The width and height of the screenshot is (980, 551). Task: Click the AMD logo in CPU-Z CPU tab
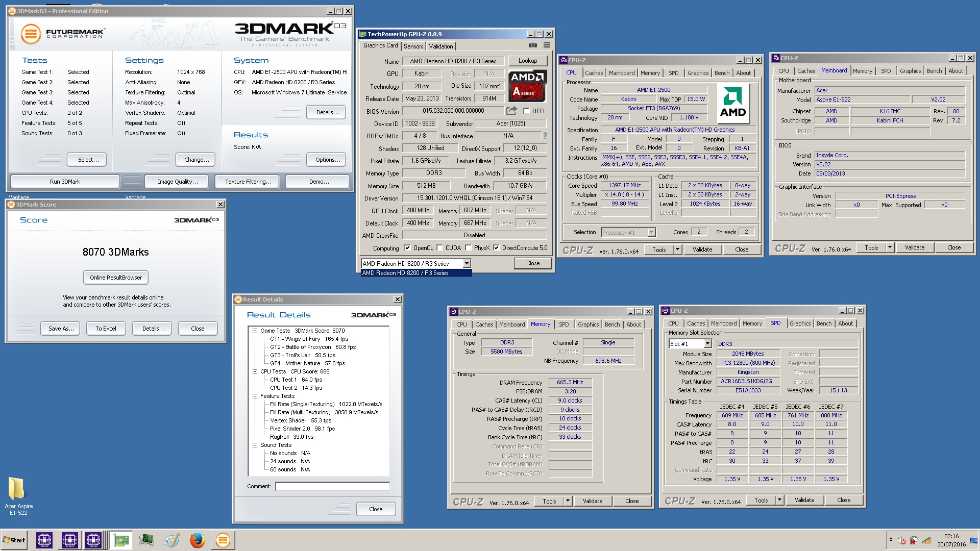(733, 104)
